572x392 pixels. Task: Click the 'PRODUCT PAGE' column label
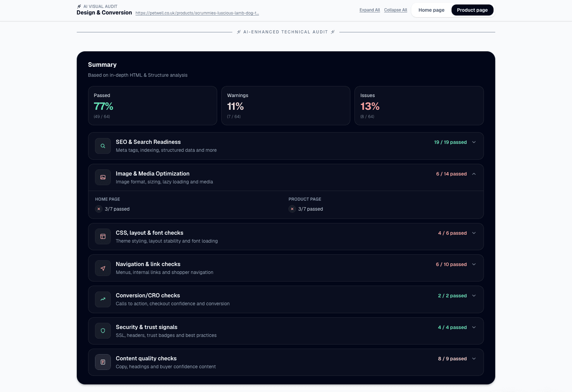(x=305, y=199)
